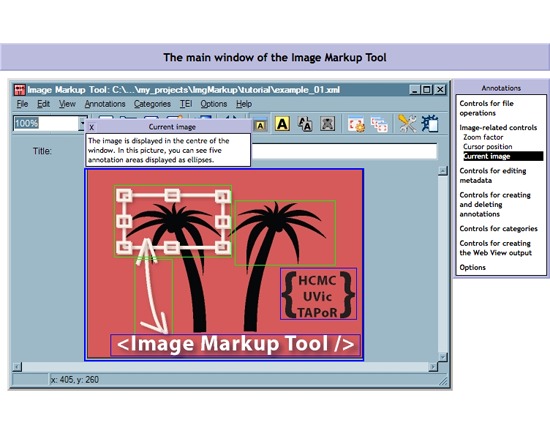Open the zoom factor dropdown arrow
Image resolution: width=550 pixels, height=440 pixels.
click(82, 124)
